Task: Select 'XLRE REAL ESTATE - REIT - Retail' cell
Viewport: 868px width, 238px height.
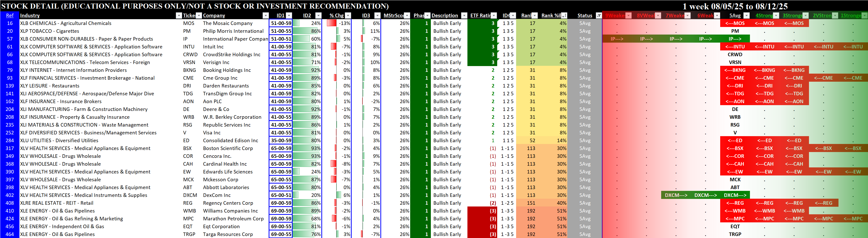Action: 101,203
